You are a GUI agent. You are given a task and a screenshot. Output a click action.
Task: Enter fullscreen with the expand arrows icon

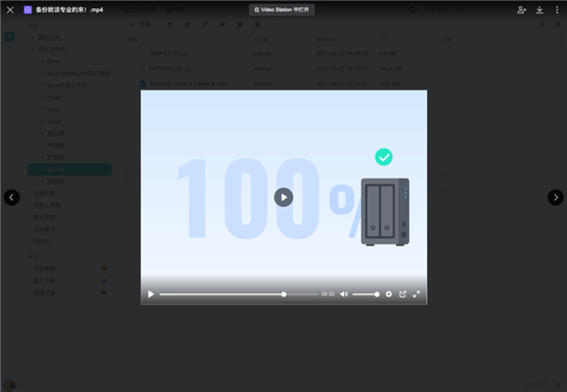click(x=416, y=294)
